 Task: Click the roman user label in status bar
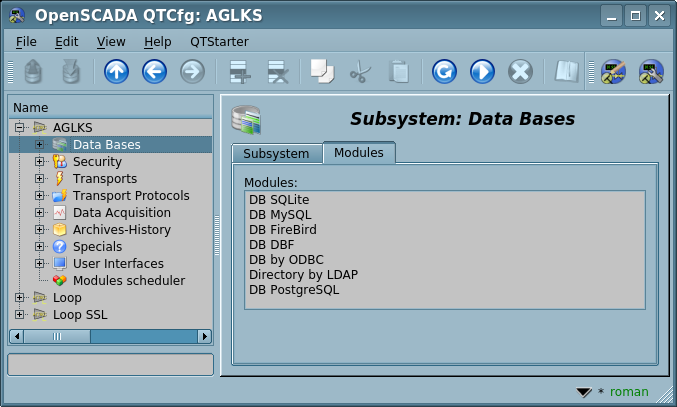click(x=629, y=392)
